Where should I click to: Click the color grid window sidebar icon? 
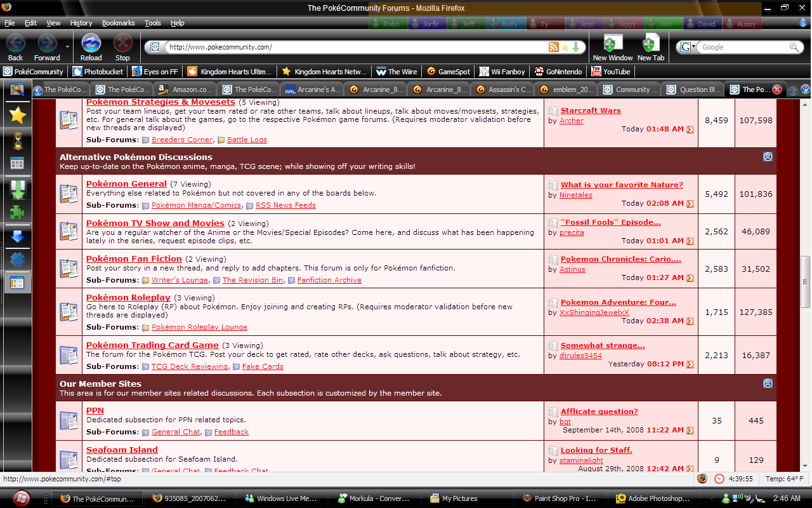point(17,164)
